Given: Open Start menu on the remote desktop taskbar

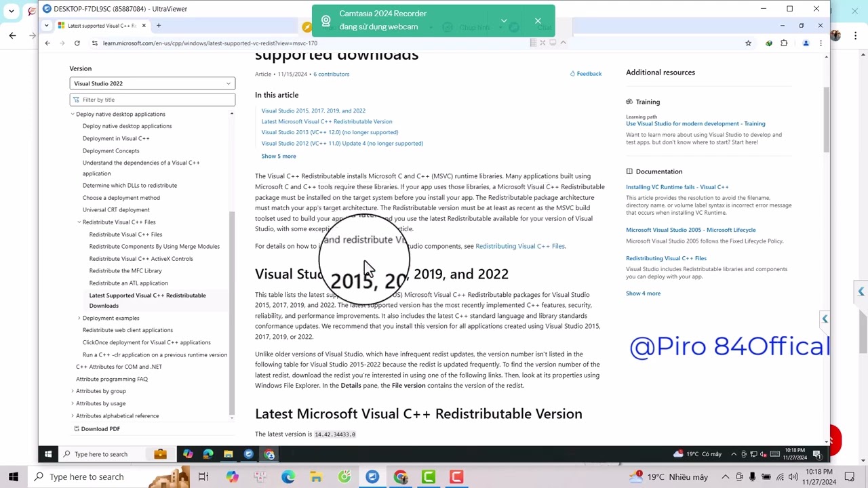Looking at the screenshot, I should (48, 454).
